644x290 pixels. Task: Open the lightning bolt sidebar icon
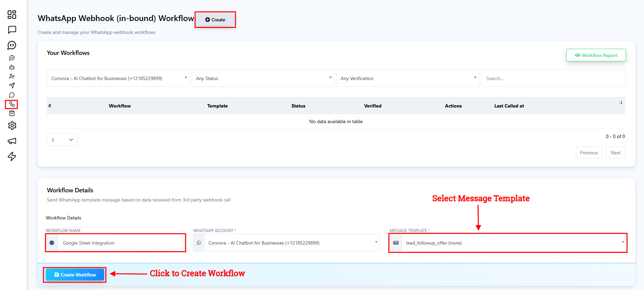point(12,156)
